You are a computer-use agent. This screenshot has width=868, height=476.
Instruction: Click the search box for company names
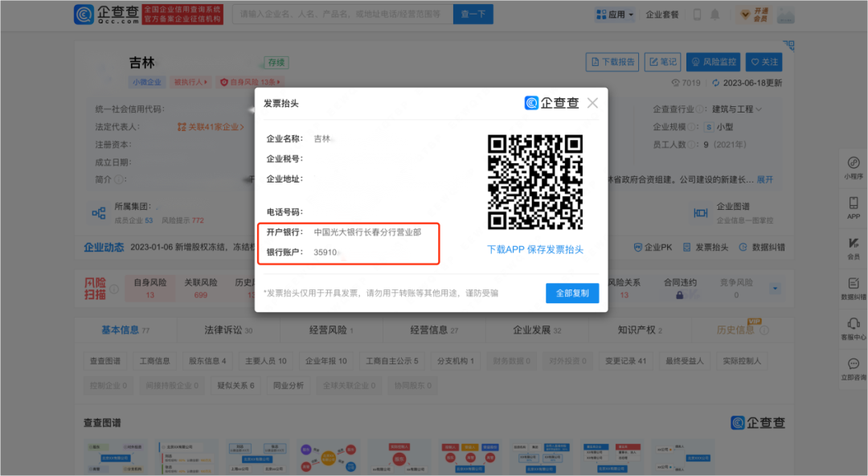coord(342,14)
